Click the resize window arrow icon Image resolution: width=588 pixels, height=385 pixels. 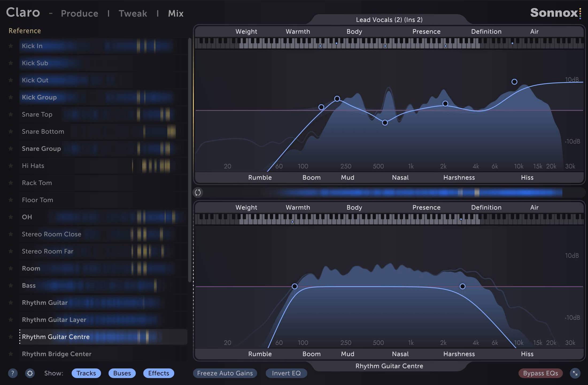click(x=575, y=373)
